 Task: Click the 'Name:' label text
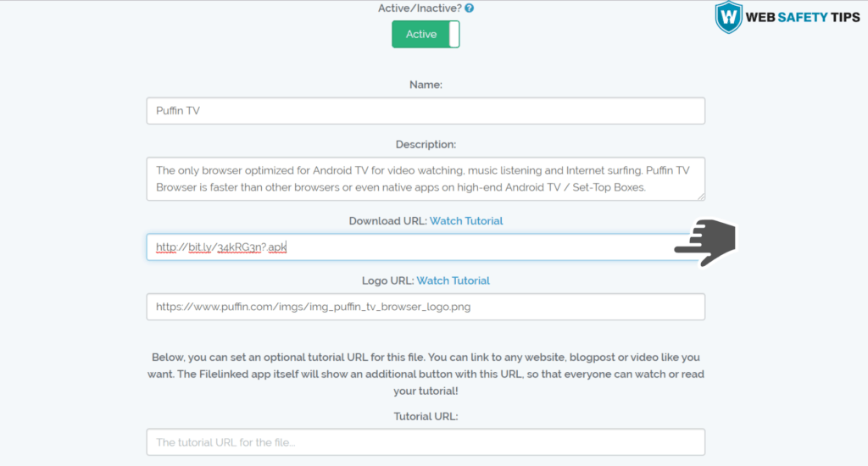tap(426, 85)
